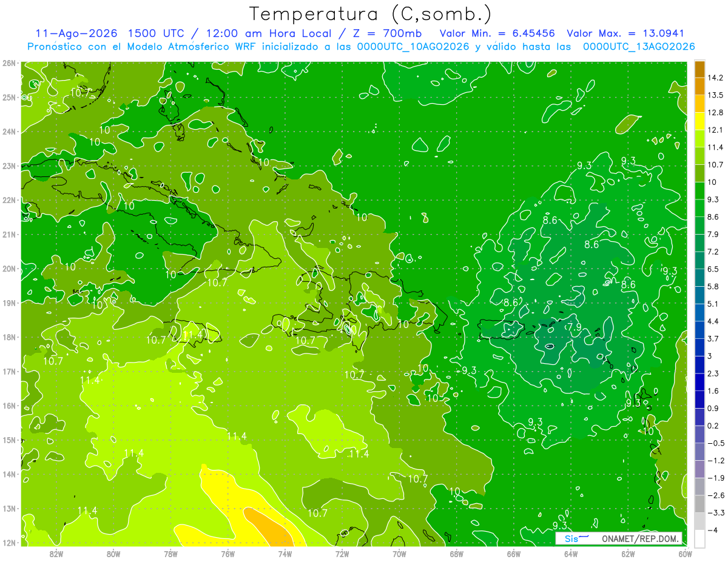This screenshot has width=728, height=562.
Task: Click the colorbar swatch between 13.5 and 12.8
Action: (x=699, y=104)
